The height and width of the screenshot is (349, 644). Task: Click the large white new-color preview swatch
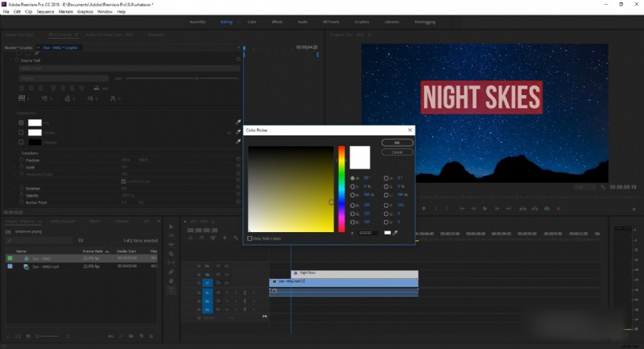click(x=360, y=157)
